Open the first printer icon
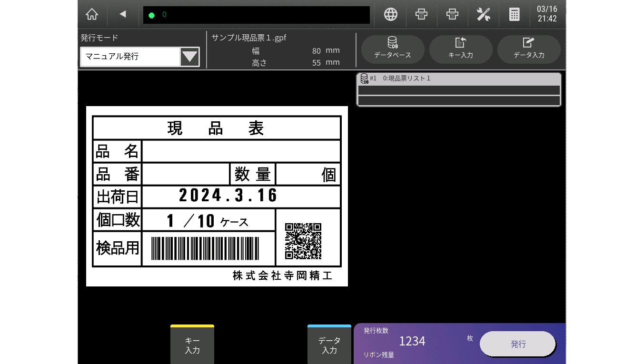Screen dimensions: 644x364 coord(421,14)
